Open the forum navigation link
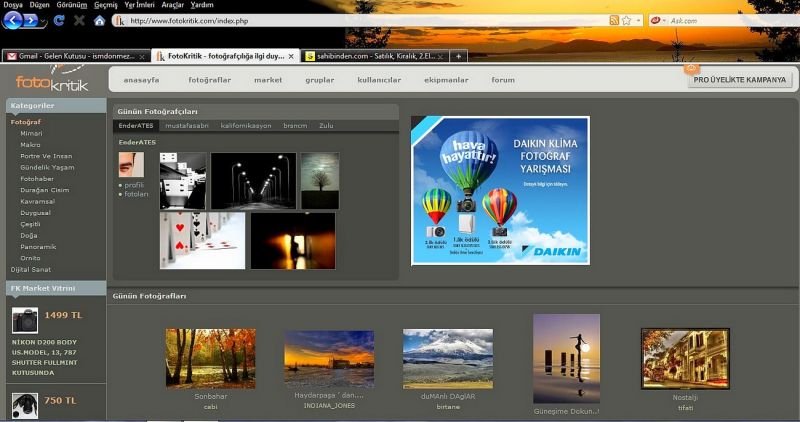 click(503, 80)
